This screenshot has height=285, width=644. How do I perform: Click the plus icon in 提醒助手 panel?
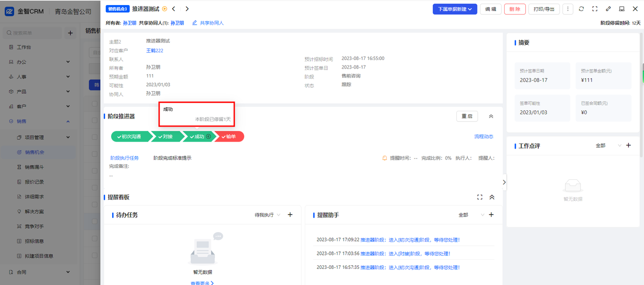coord(492,215)
